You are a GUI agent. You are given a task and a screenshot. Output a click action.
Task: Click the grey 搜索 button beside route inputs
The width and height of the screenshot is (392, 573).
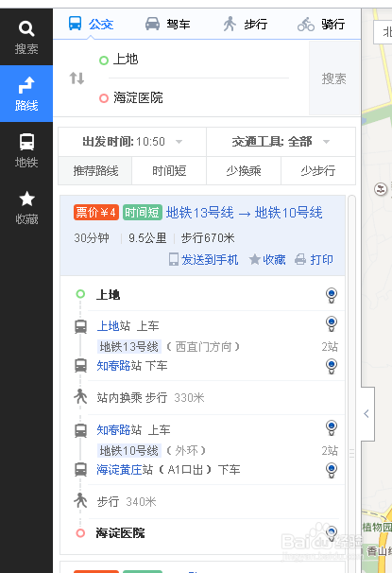tap(334, 78)
